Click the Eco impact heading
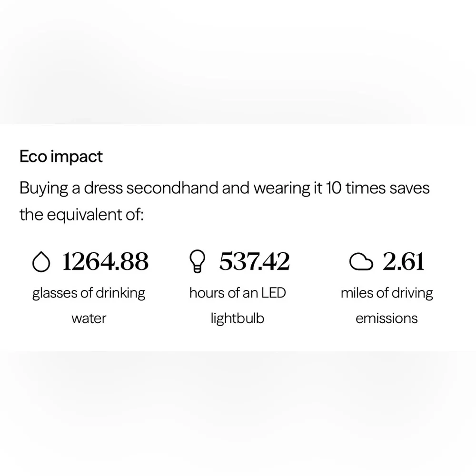Screen dimensions: 476x476 pos(61,157)
